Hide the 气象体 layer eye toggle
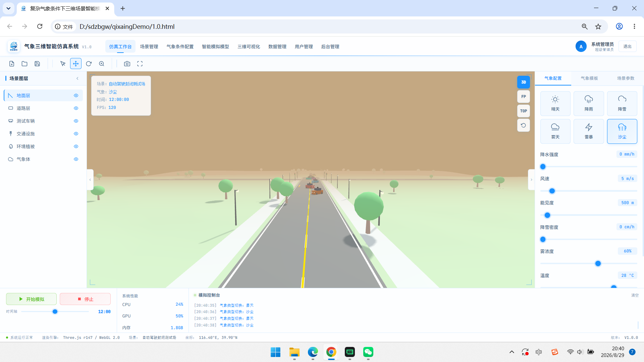The image size is (644, 362). coord(76,159)
